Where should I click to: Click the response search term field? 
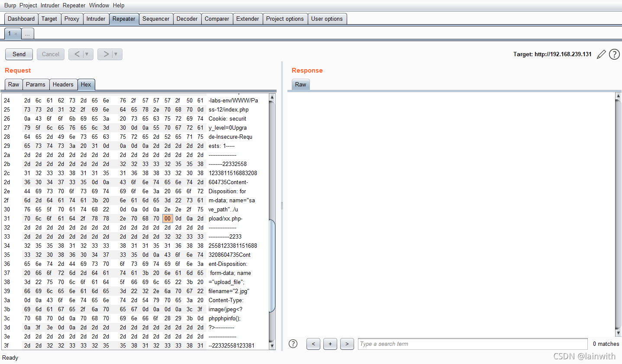pyautogui.click(x=473, y=344)
